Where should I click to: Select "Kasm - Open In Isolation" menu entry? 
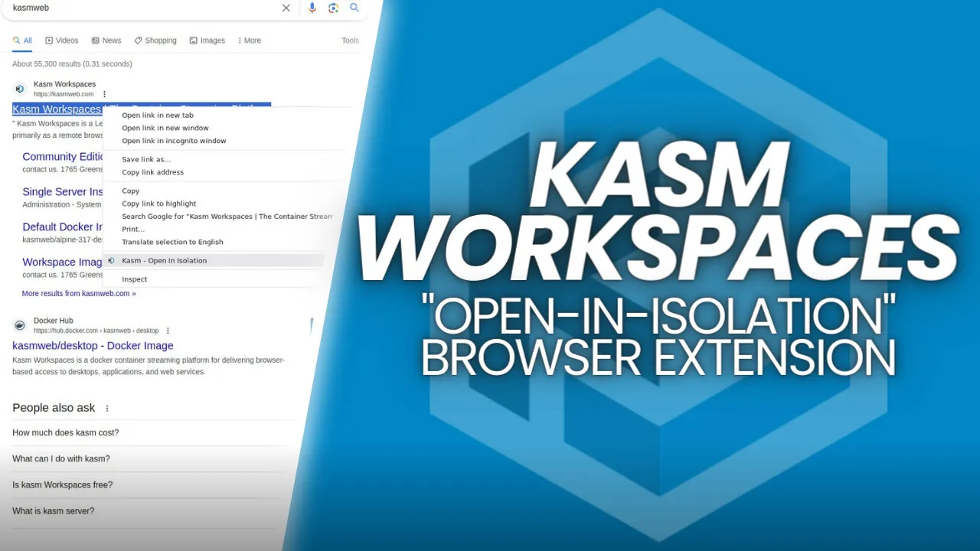(x=164, y=261)
